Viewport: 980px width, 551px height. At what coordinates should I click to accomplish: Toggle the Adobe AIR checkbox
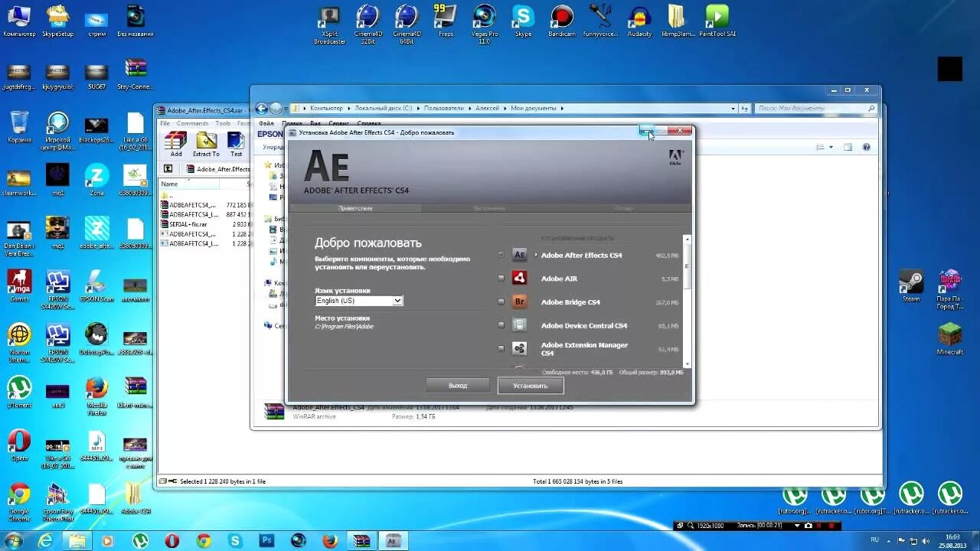click(x=501, y=279)
